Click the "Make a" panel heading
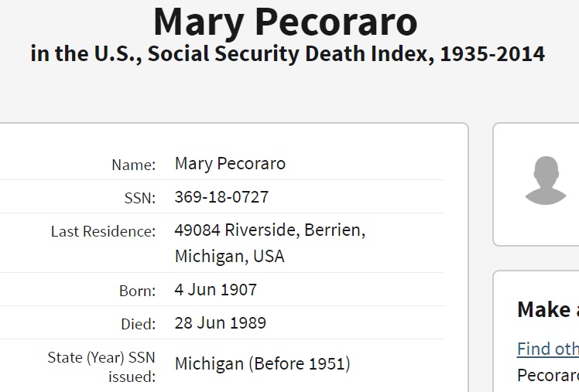 pos(547,309)
